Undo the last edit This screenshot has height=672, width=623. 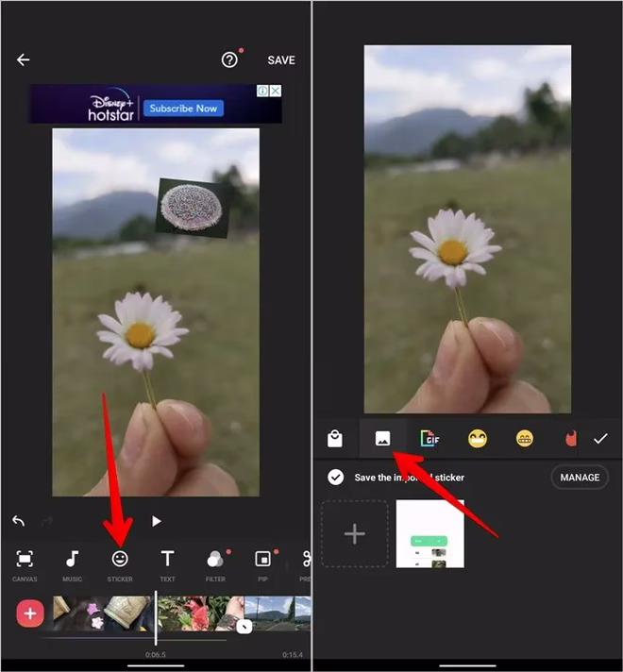pyautogui.click(x=19, y=521)
